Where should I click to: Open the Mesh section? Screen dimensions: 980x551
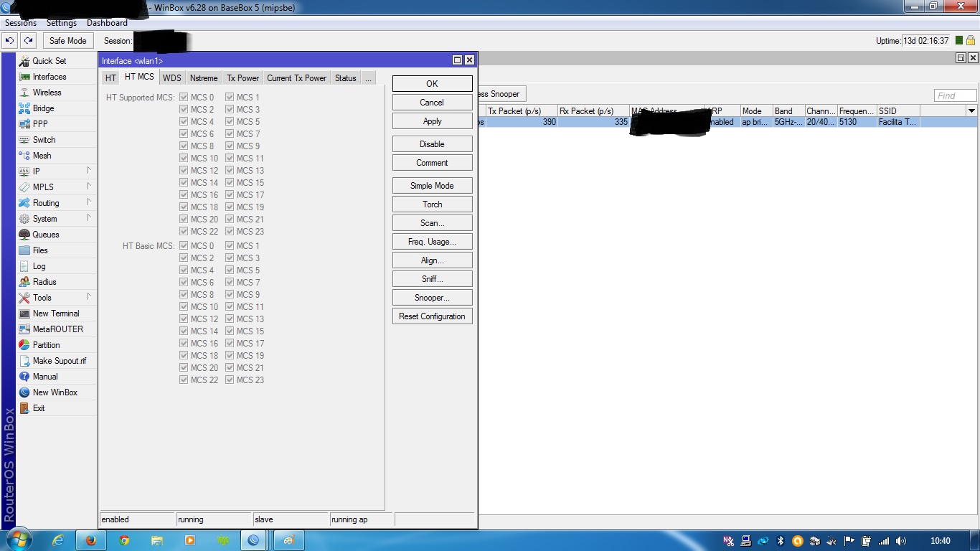pos(42,156)
